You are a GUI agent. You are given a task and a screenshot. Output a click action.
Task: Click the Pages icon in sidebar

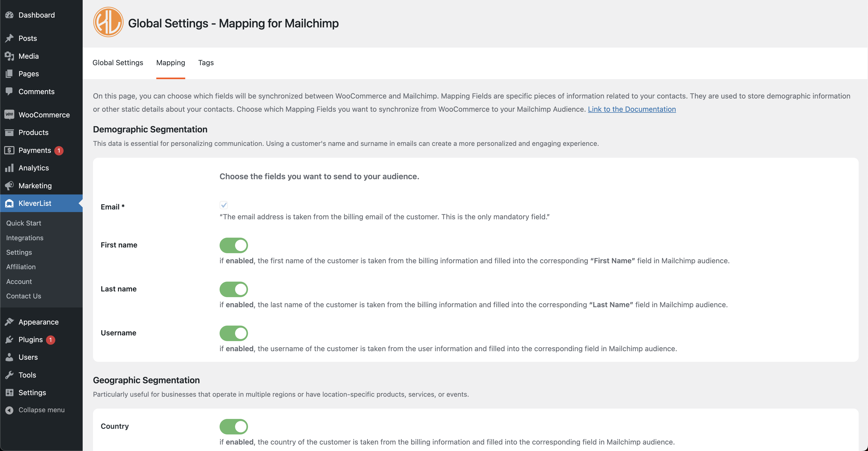[x=10, y=73]
